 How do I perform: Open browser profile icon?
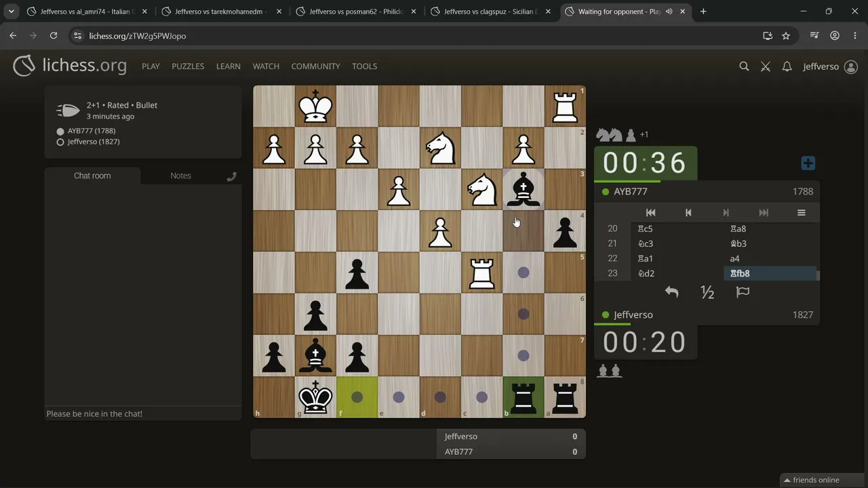[835, 36]
